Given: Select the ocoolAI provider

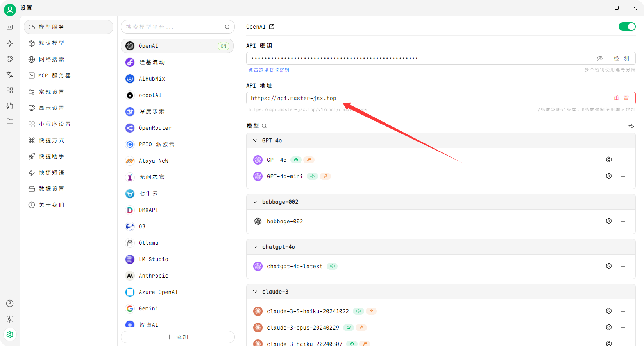Looking at the screenshot, I should tap(177, 95).
